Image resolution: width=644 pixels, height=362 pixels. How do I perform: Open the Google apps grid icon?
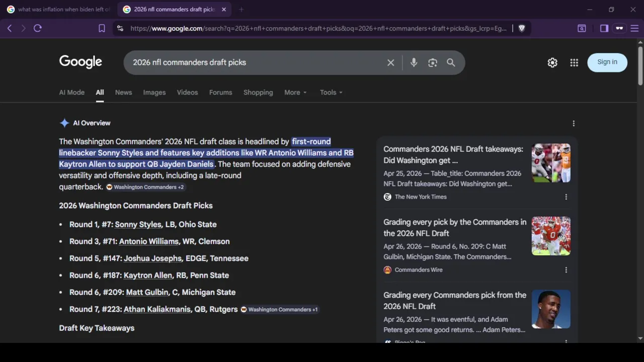(574, 62)
